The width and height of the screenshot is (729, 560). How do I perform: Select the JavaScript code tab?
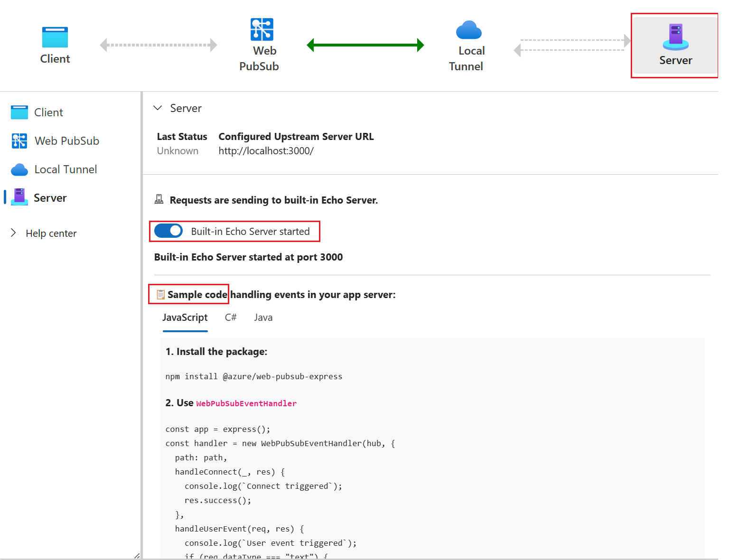[x=185, y=317]
